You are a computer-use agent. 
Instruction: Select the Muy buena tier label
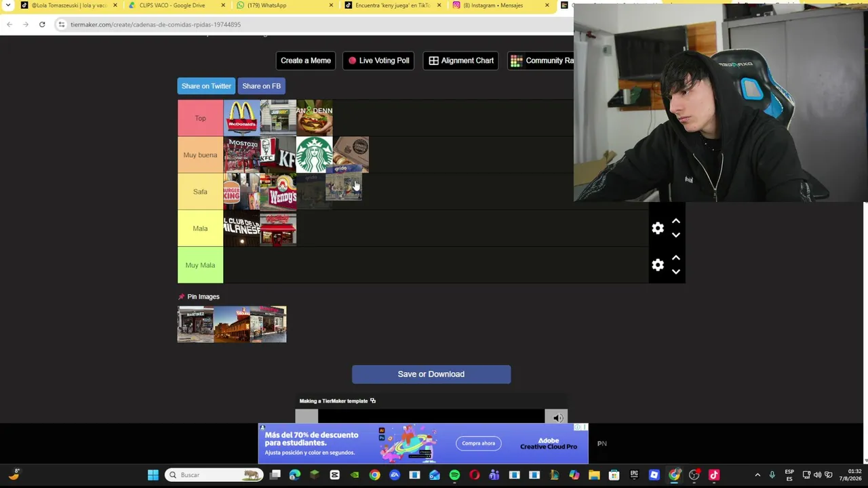click(x=200, y=155)
